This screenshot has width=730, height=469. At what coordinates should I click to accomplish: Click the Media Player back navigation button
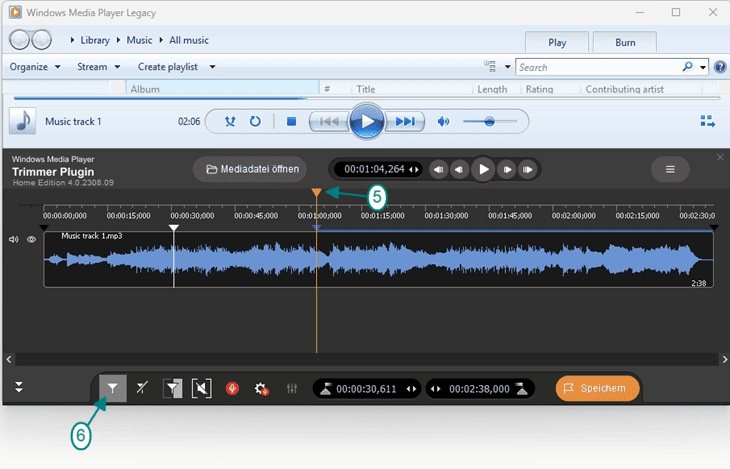coord(20,40)
